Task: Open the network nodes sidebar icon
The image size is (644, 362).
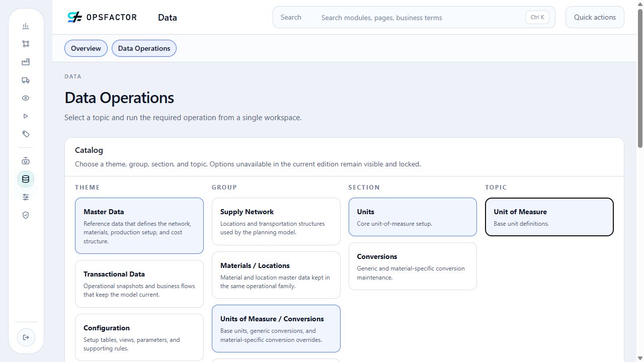Action: 26,44
